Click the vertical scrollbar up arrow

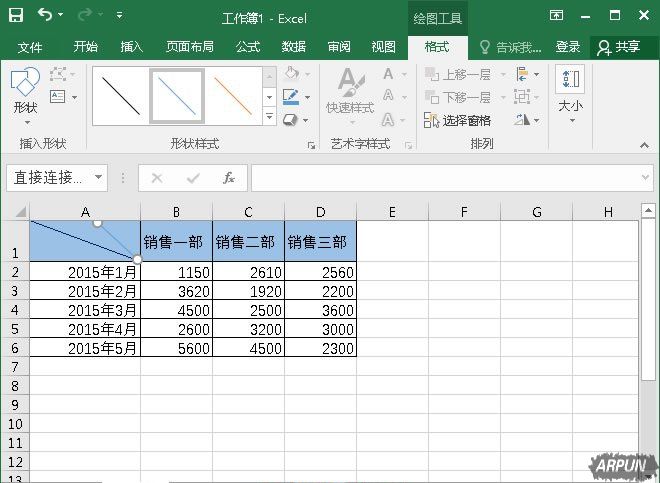[648, 210]
